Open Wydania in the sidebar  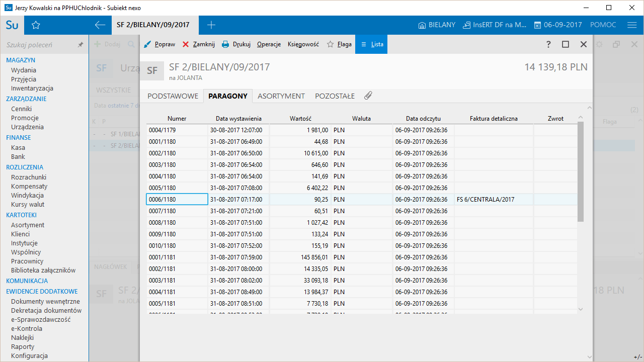[24, 70]
